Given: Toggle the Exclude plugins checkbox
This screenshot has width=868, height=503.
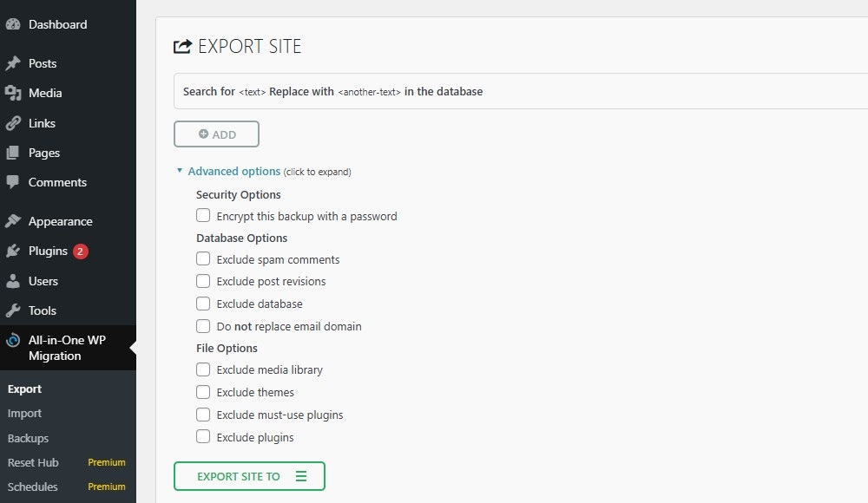Looking at the screenshot, I should click(x=203, y=436).
